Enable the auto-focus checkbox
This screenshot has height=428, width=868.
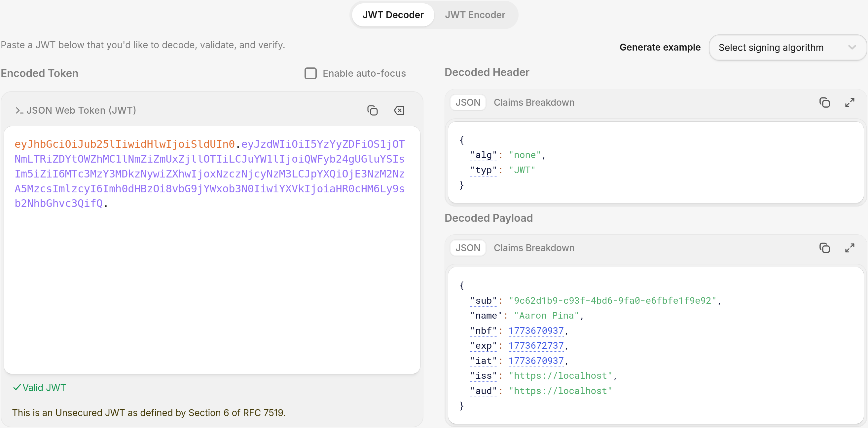click(310, 73)
